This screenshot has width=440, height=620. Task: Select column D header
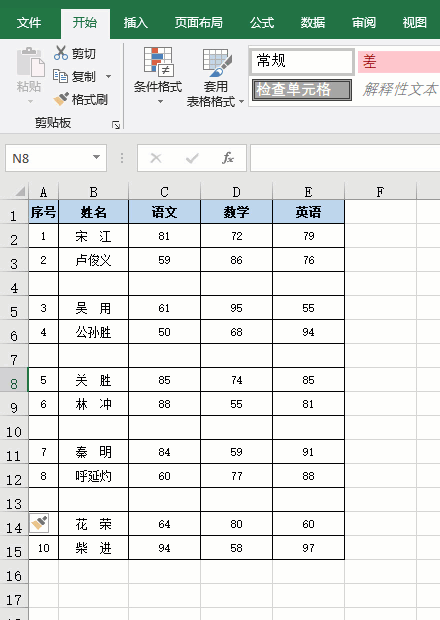(x=236, y=192)
